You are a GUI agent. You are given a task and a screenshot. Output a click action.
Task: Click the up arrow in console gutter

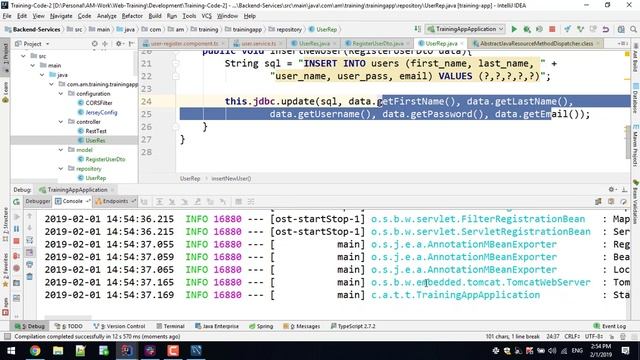[30, 216]
